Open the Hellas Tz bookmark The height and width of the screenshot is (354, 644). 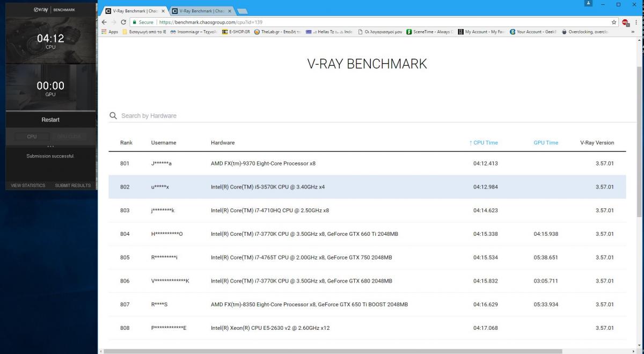tap(329, 32)
